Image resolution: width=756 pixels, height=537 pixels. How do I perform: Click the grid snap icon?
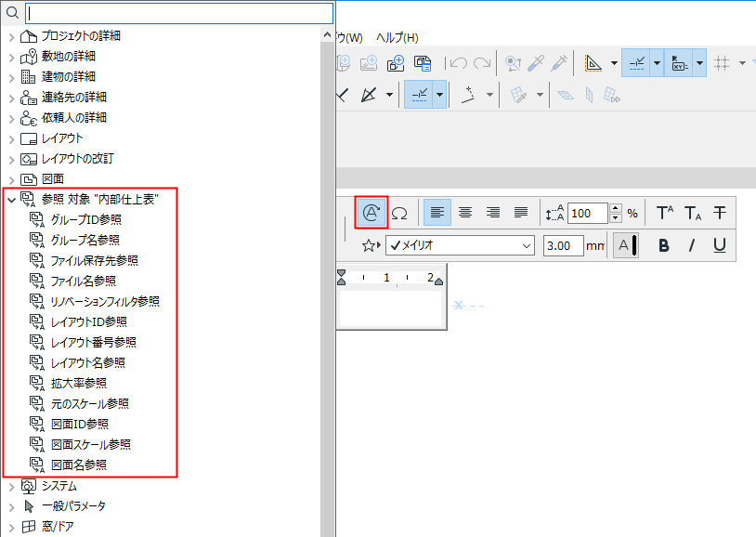pyautogui.click(x=722, y=63)
